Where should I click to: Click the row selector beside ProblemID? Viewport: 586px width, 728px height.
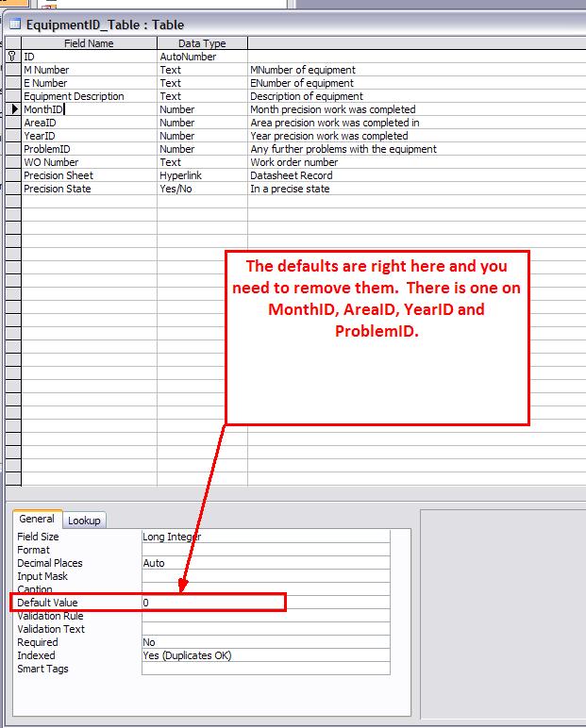pyautogui.click(x=13, y=149)
